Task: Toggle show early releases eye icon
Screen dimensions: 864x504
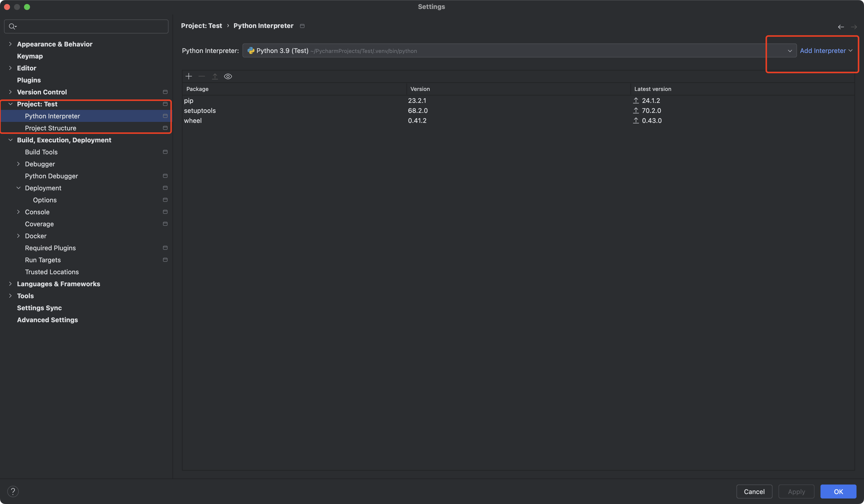Action: [x=228, y=76]
